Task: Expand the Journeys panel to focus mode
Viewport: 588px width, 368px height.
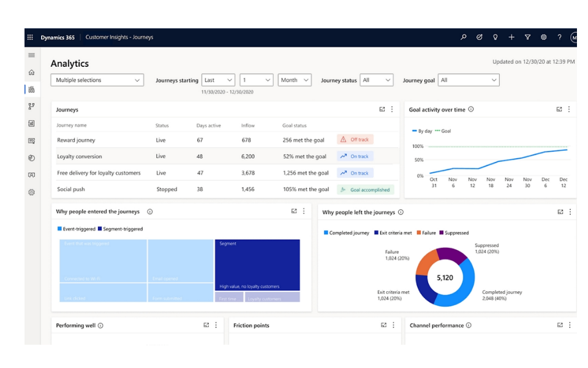Action: pyautogui.click(x=382, y=109)
